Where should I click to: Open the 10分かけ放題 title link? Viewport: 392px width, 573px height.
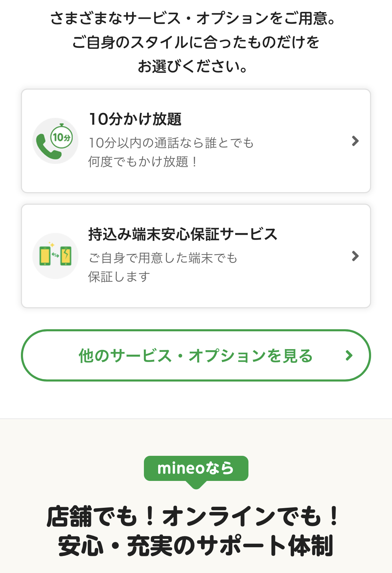pos(135,119)
